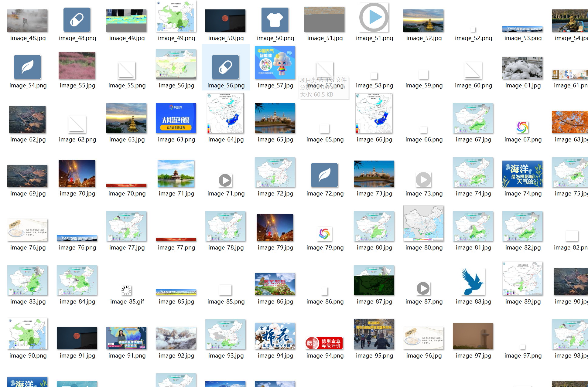The height and width of the screenshot is (387, 588).
Task: Select blue dove image_88.jpg
Action: point(473,281)
